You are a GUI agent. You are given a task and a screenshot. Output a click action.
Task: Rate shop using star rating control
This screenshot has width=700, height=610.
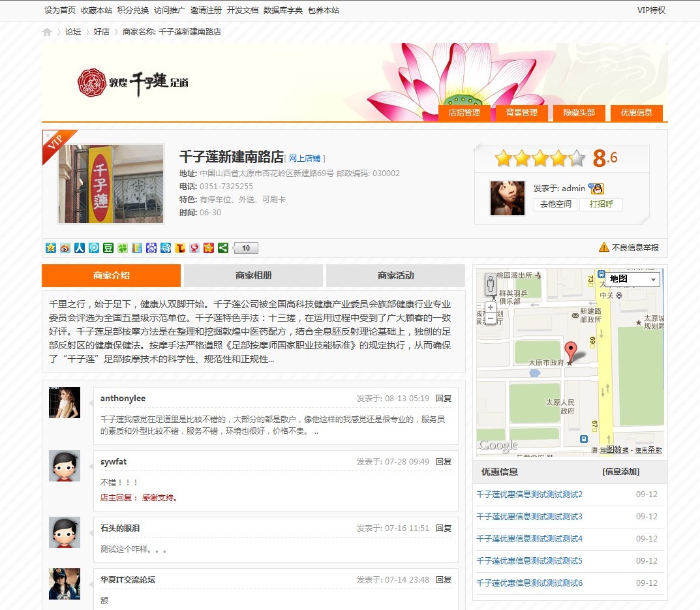(540, 158)
